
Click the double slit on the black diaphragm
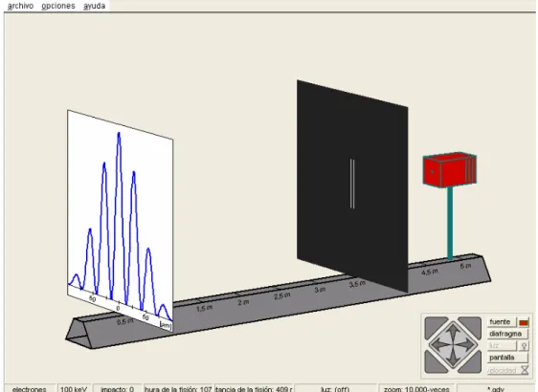(352, 184)
